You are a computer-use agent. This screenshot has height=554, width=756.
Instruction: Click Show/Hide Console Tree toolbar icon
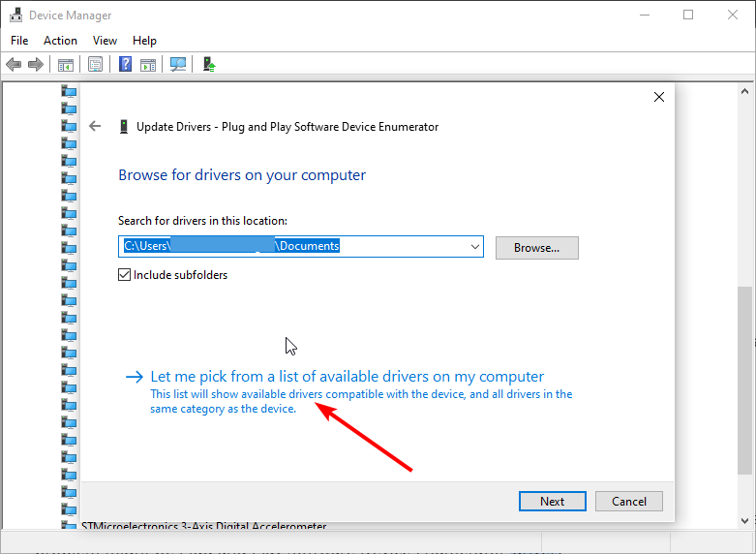(x=66, y=64)
